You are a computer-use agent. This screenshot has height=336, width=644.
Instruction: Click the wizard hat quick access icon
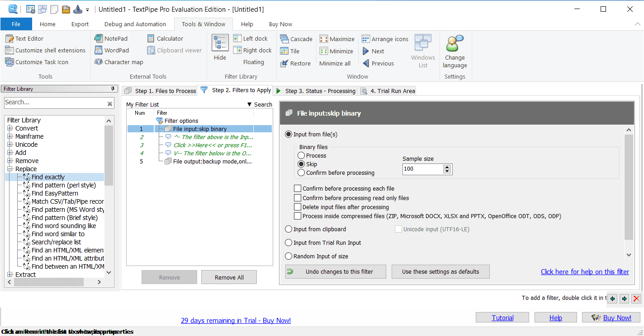click(x=77, y=9)
